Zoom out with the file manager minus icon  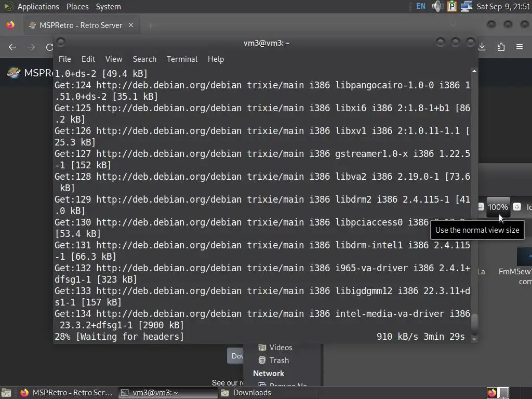pyautogui.click(x=481, y=207)
